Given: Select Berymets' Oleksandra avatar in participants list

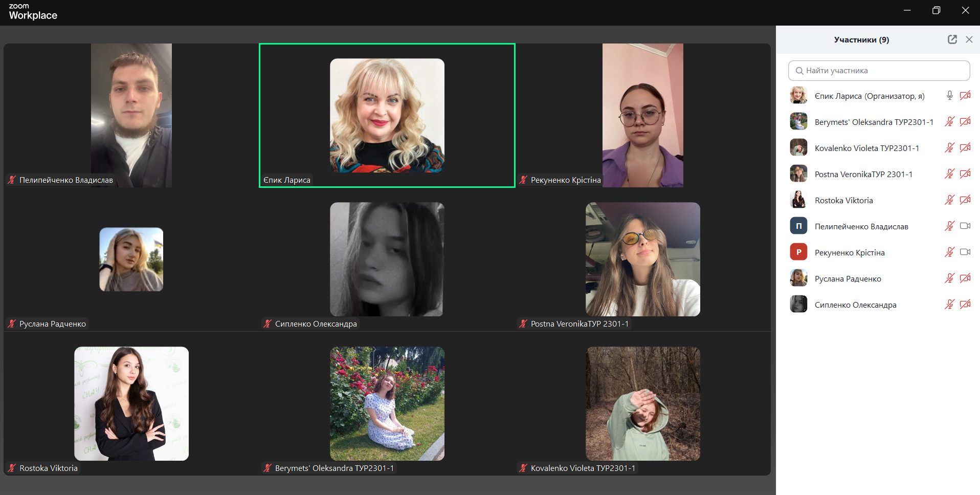Looking at the screenshot, I should tap(798, 121).
